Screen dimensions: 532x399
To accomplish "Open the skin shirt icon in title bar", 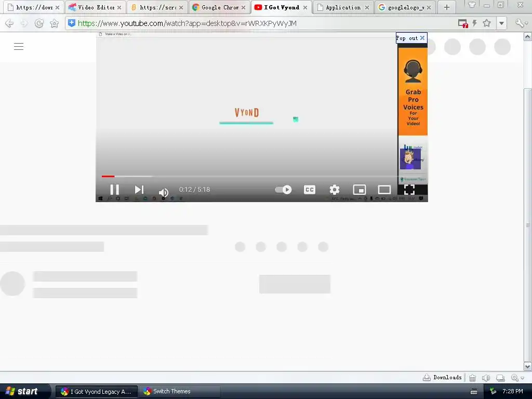I will pos(472,5).
